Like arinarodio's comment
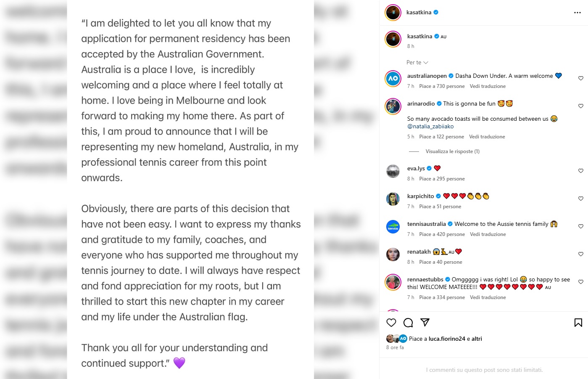This screenshot has width=588, height=379. (x=581, y=106)
